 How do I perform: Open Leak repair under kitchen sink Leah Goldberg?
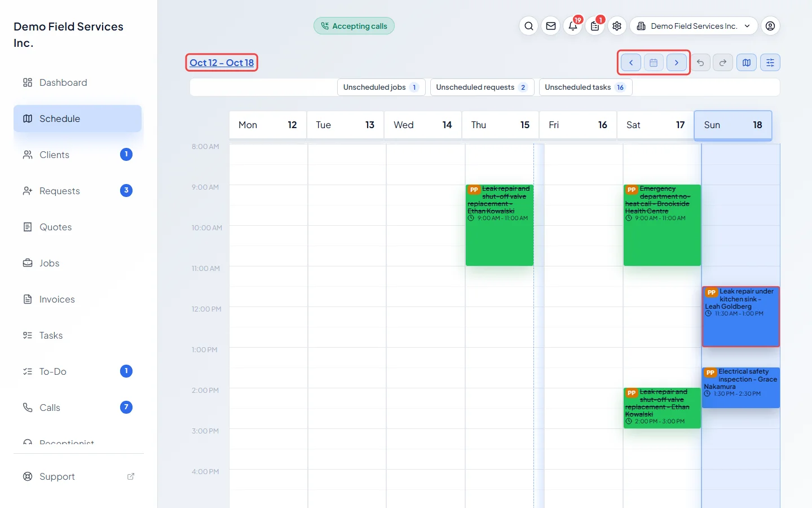741,317
